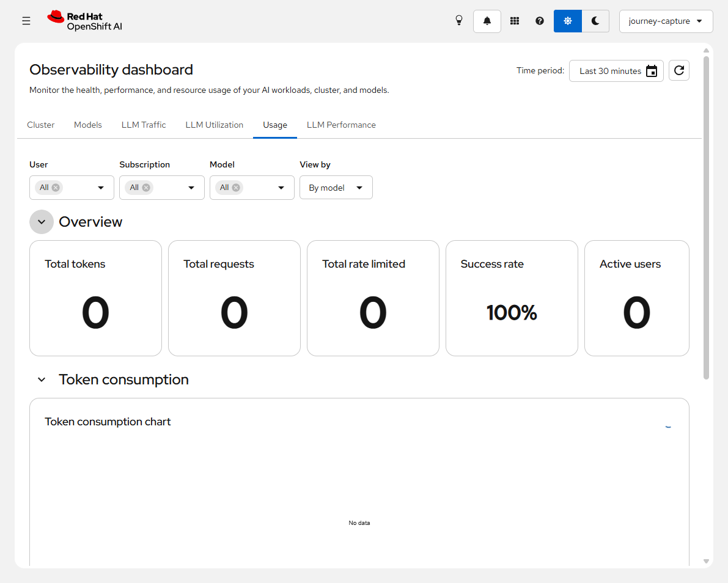
Task: Open the help question mark menu
Action: point(540,21)
